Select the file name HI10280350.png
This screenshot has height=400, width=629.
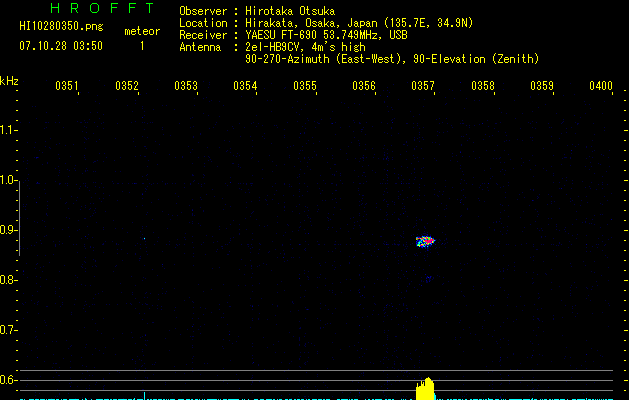(x=61, y=26)
